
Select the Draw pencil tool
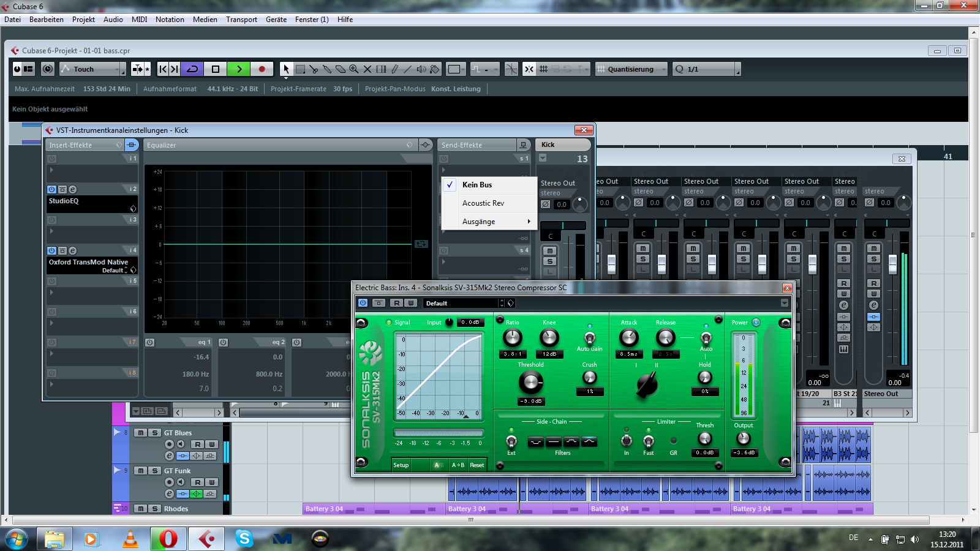(x=394, y=69)
